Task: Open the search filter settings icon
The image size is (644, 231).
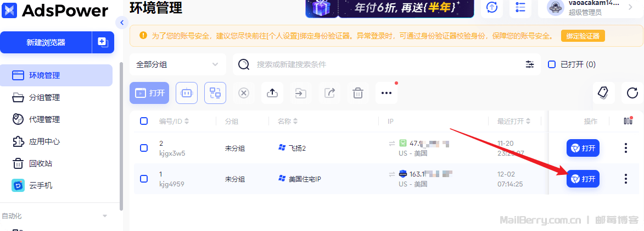Action: pyautogui.click(x=530, y=64)
